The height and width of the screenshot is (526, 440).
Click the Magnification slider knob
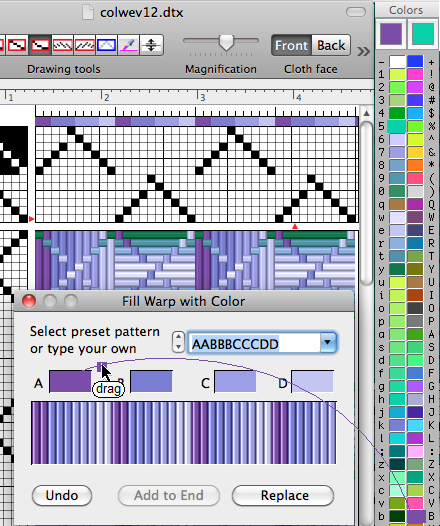click(226, 42)
